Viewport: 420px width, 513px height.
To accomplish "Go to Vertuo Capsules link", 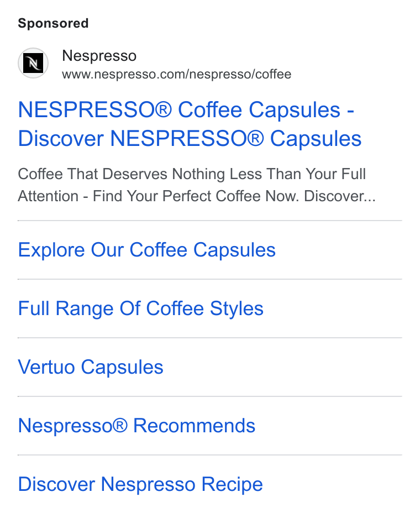I will click(91, 367).
